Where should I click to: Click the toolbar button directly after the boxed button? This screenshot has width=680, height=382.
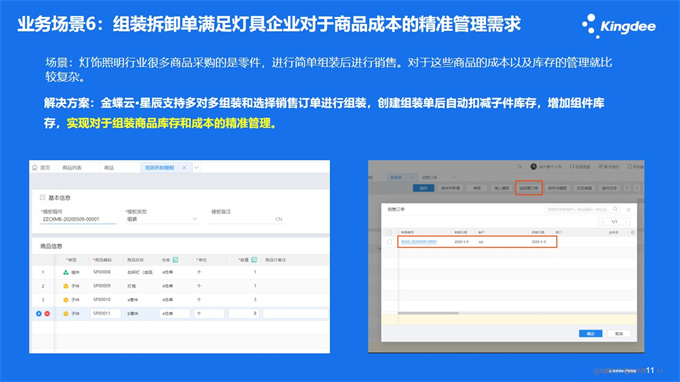point(557,188)
